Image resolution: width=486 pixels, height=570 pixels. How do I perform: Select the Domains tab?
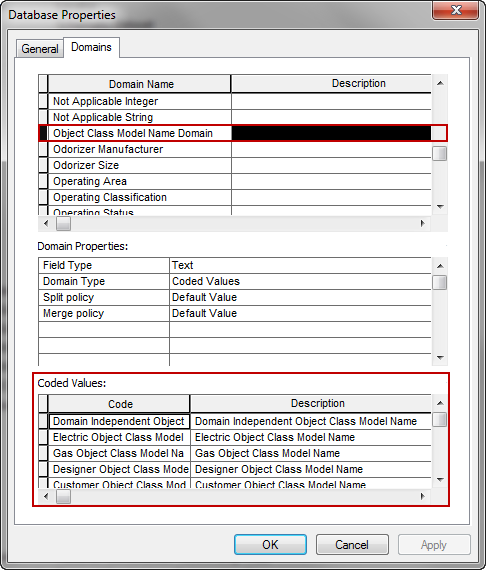91,47
